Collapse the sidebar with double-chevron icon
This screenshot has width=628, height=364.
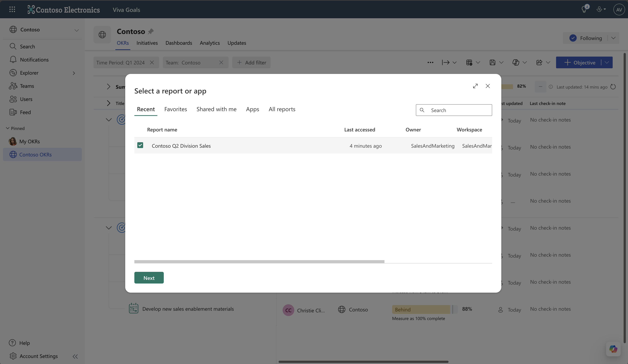point(75,356)
